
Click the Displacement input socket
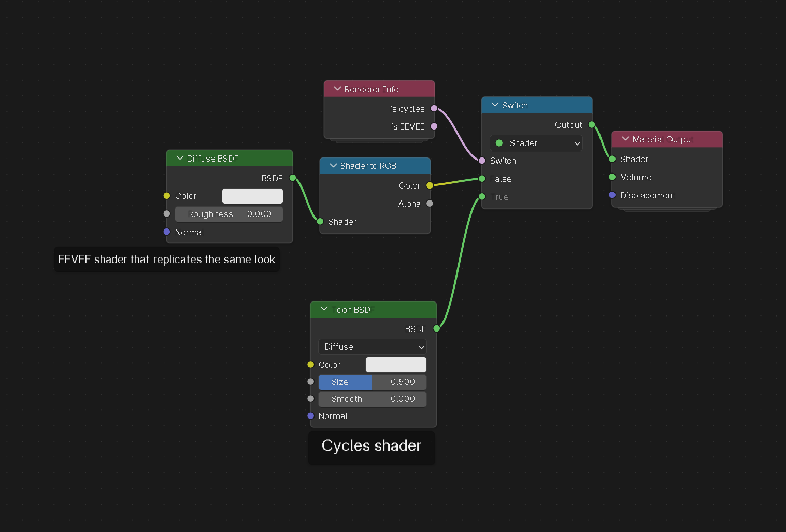612,195
